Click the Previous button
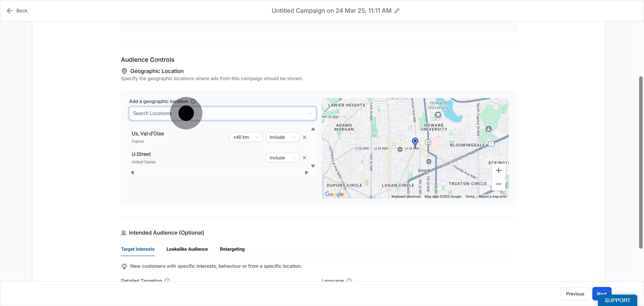Screen dimensions: 644x306 point(575,294)
